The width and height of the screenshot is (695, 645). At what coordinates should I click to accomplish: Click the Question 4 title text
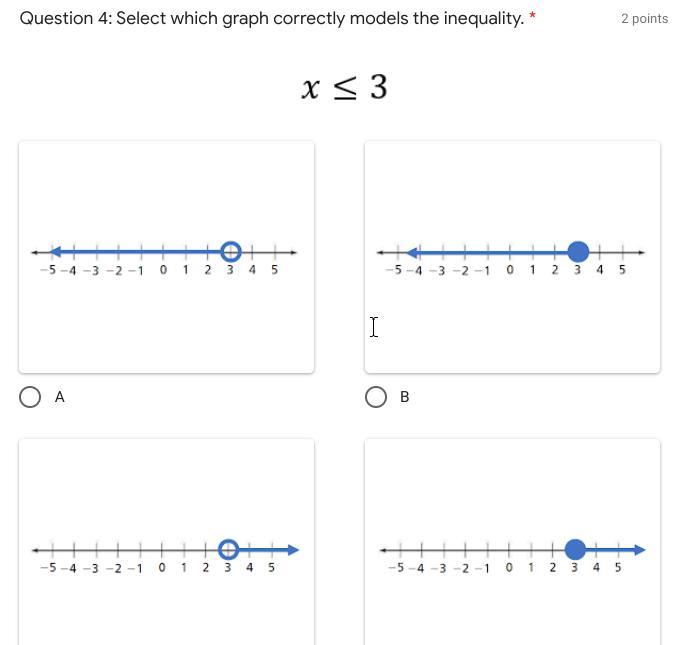tap(272, 19)
